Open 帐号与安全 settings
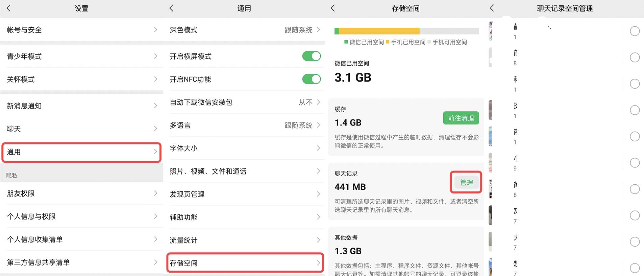The height and width of the screenshot is (276, 644). click(x=81, y=30)
